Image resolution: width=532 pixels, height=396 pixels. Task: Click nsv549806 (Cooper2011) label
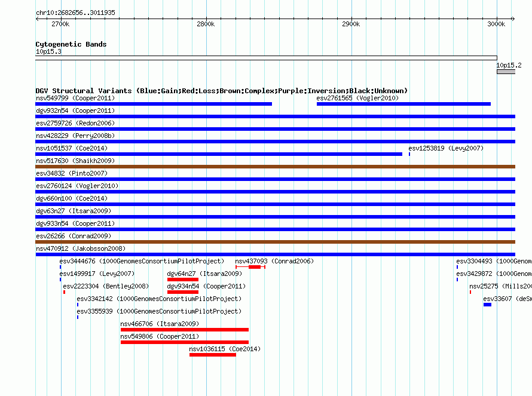click(x=160, y=336)
